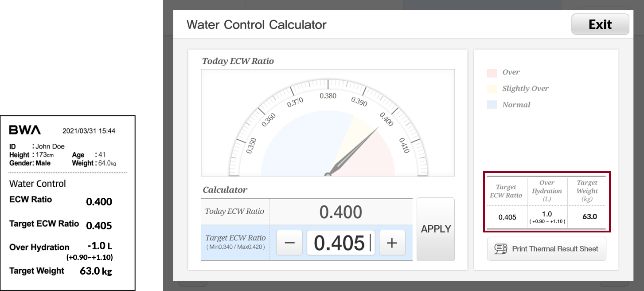The width and height of the screenshot is (644, 291).
Task: Click the Normal blue legend swatch
Action: (x=492, y=105)
